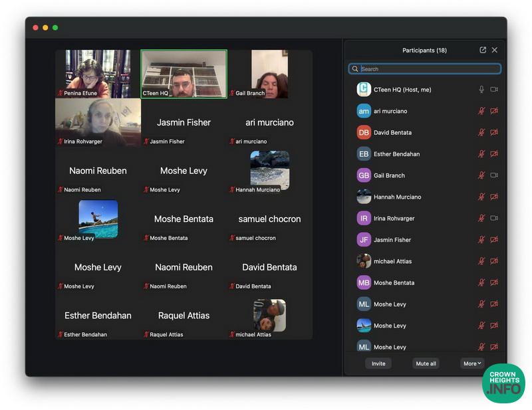Click Jasmin Fisher's JF avatar icon
Viewport: 532px width, 410px height.
[364, 240]
